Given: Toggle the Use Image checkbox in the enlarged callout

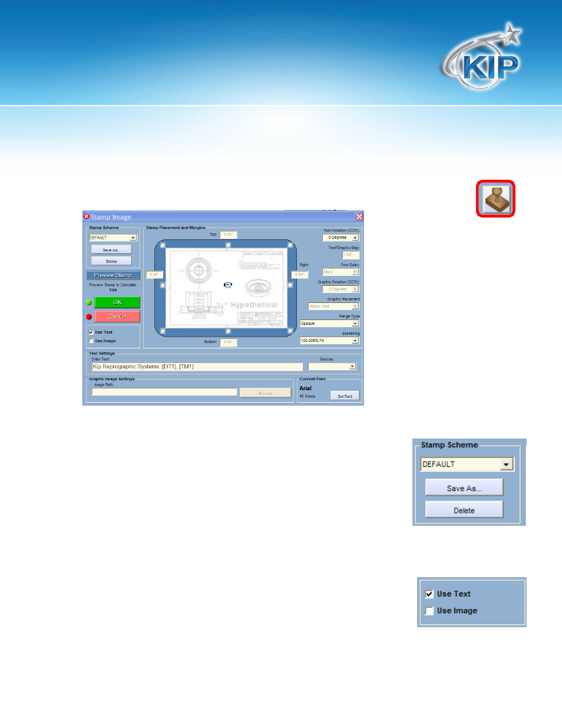Looking at the screenshot, I should coord(429,611).
